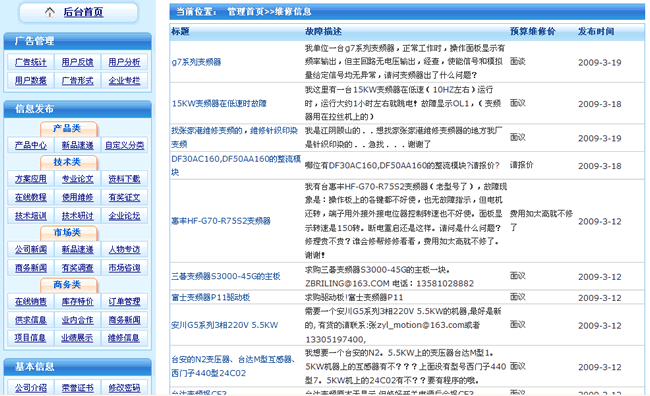Select the 商务类 tab
This screenshot has height=396, width=650.
[x=68, y=285]
